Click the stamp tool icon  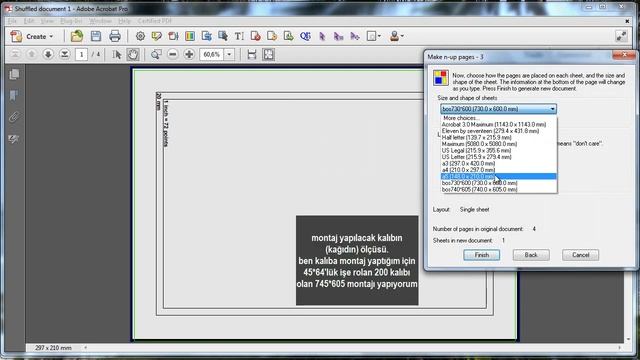[394, 36]
